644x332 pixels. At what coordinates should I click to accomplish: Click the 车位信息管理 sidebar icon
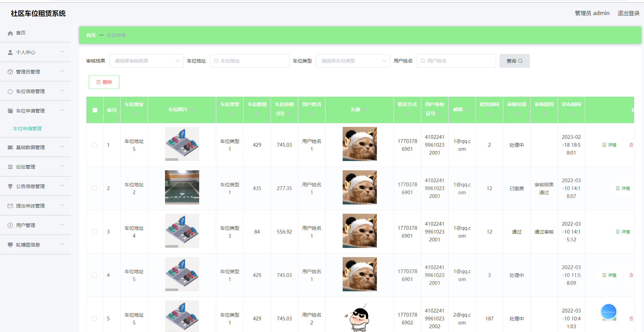10,91
